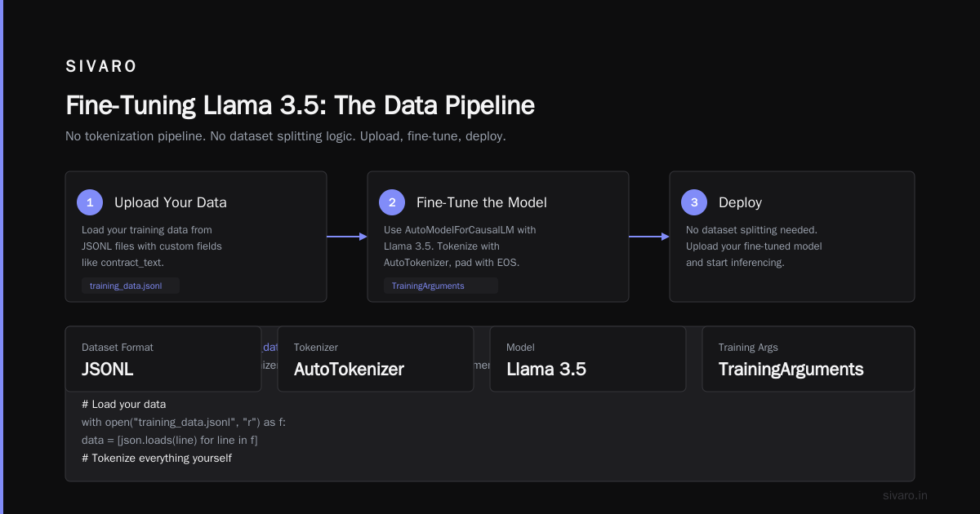The image size is (980, 514).
Task: Click the arrow between Fine-Tune and Deploy cards
Action: (x=649, y=237)
